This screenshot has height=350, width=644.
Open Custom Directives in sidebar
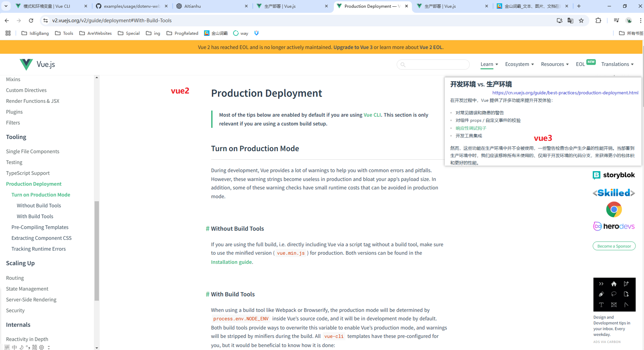pyautogui.click(x=26, y=90)
